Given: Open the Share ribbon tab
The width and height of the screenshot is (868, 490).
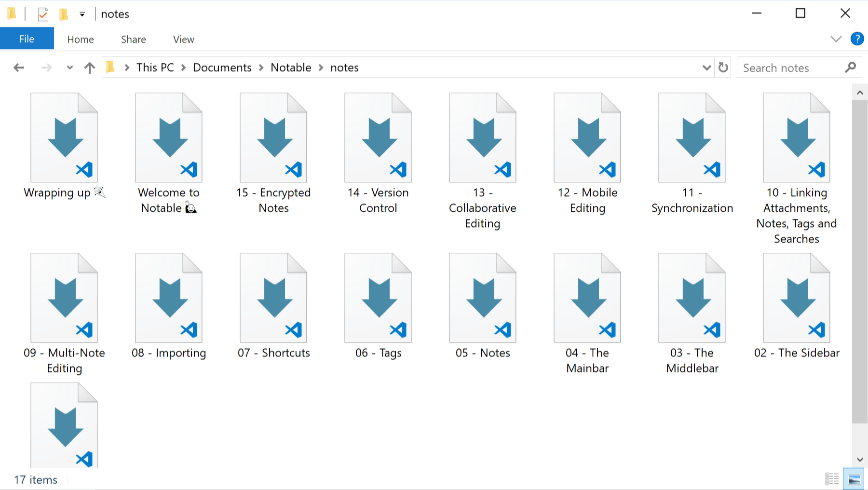Looking at the screenshot, I should click(x=134, y=39).
